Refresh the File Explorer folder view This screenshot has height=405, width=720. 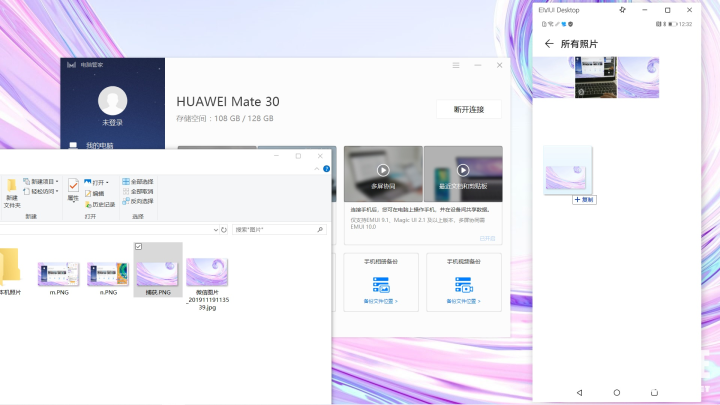pos(224,230)
